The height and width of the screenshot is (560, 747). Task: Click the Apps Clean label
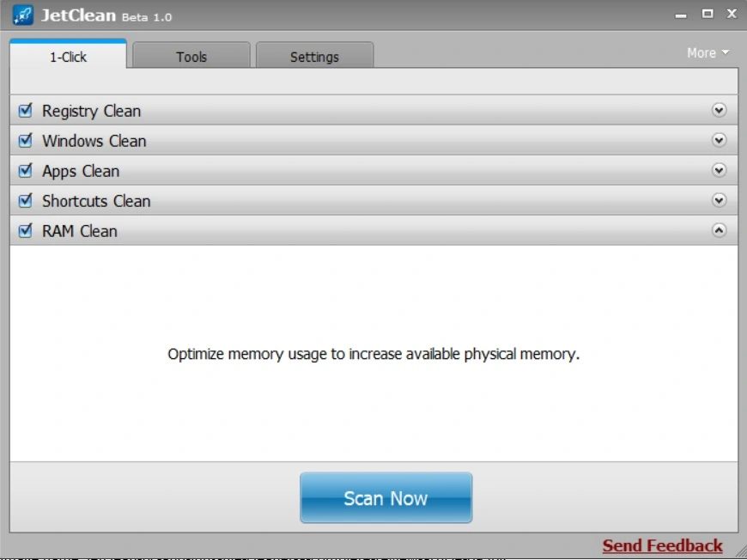(81, 171)
